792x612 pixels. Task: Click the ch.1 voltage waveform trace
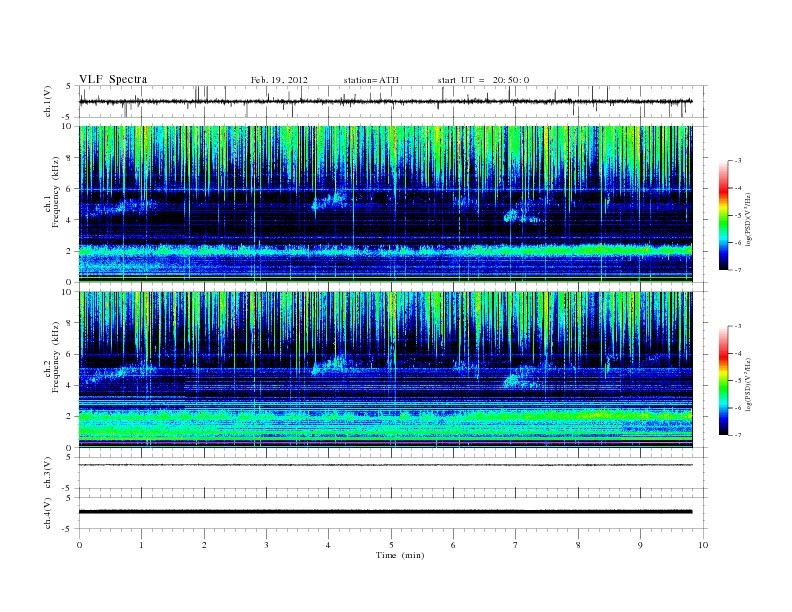[x=386, y=101]
